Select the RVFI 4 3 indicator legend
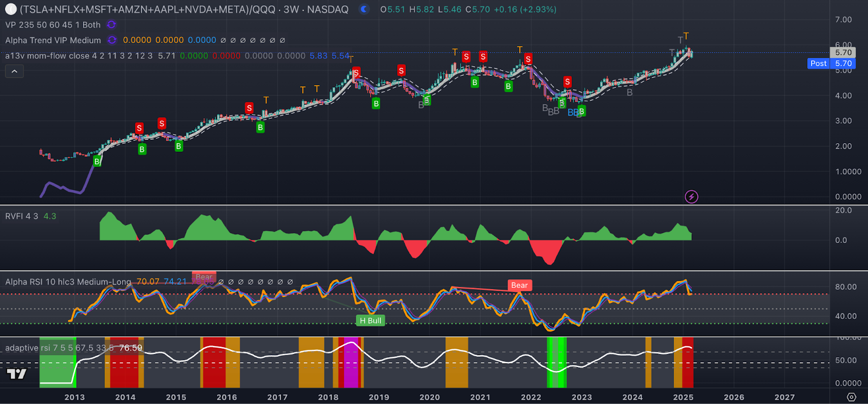Viewport: 868px width, 404px height. (22, 216)
